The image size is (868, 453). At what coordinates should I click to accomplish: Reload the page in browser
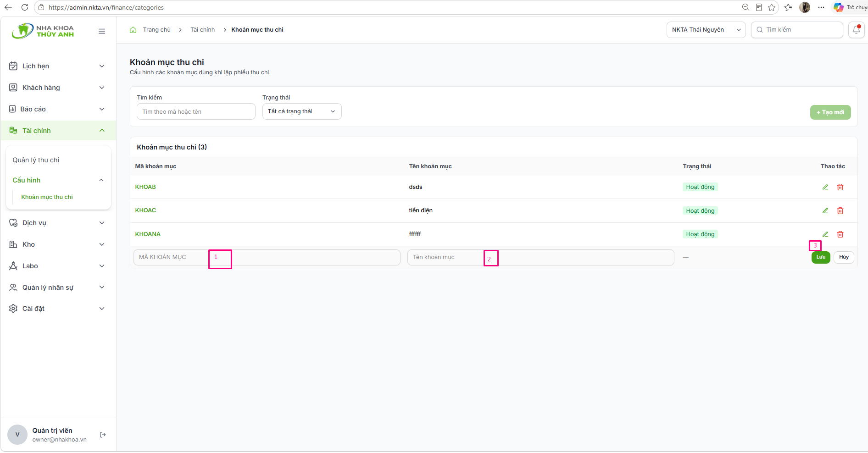pyautogui.click(x=25, y=7)
